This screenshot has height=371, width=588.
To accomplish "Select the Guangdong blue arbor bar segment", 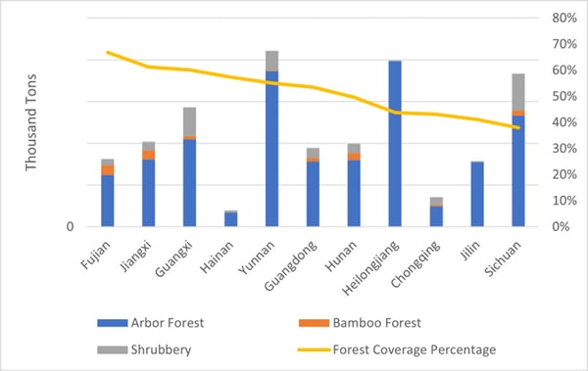I will [314, 194].
